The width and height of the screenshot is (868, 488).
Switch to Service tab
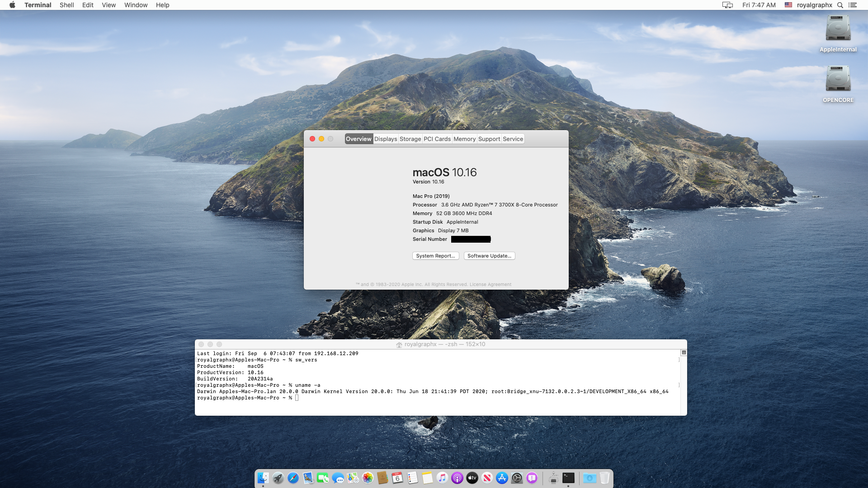pyautogui.click(x=513, y=139)
